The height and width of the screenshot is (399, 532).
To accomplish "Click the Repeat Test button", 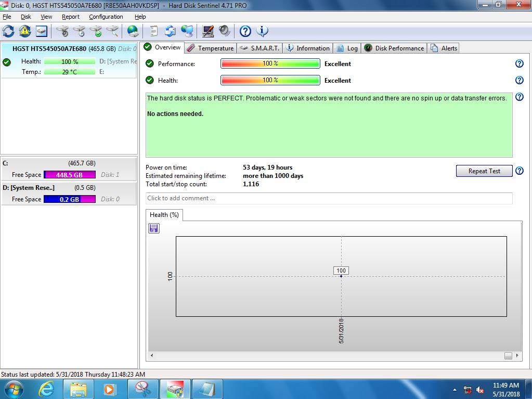I will click(x=484, y=171).
